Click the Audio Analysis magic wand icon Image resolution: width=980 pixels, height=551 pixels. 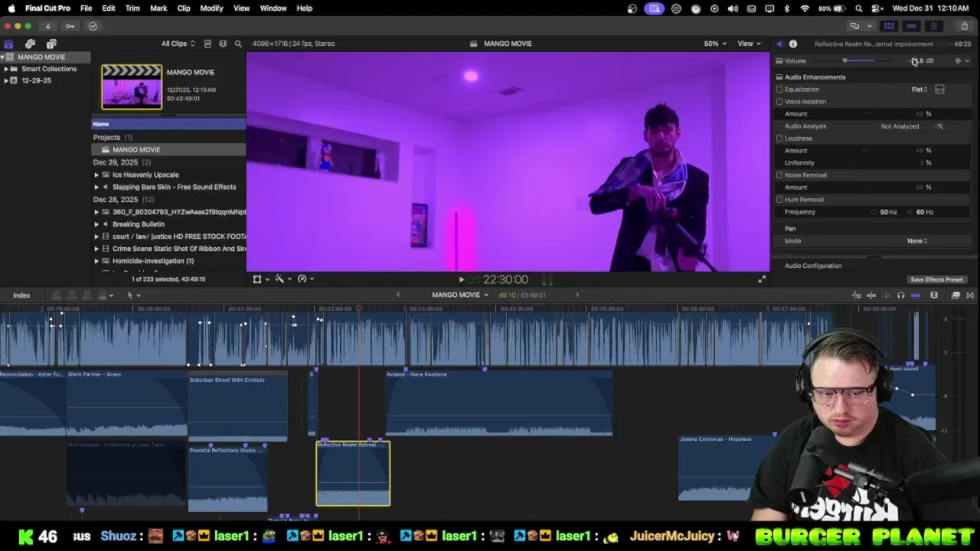pyautogui.click(x=939, y=126)
